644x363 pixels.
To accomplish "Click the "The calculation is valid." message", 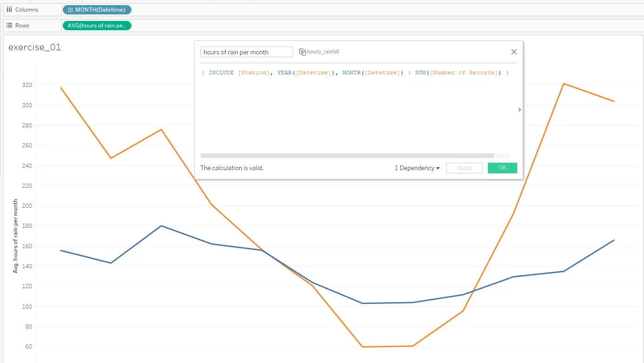I will pyautogui.click(x=232, y=168).
